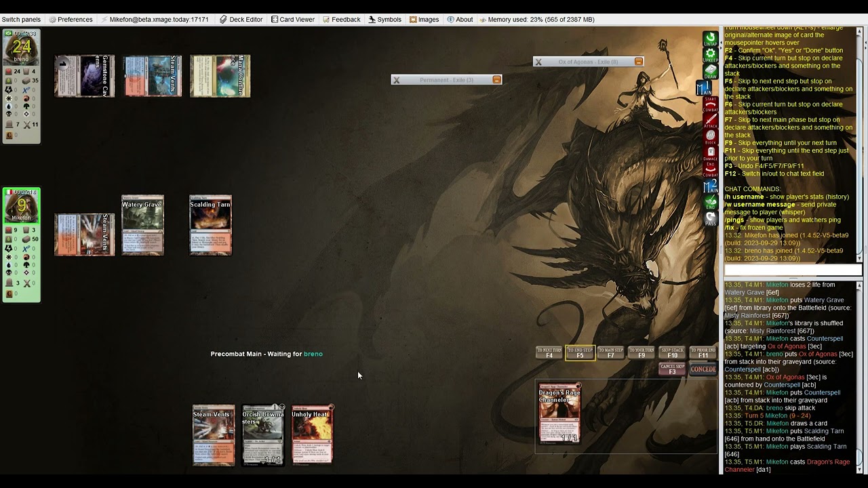
Task: Click the Attack phase sword icon
Action: (x=710, y=121)
